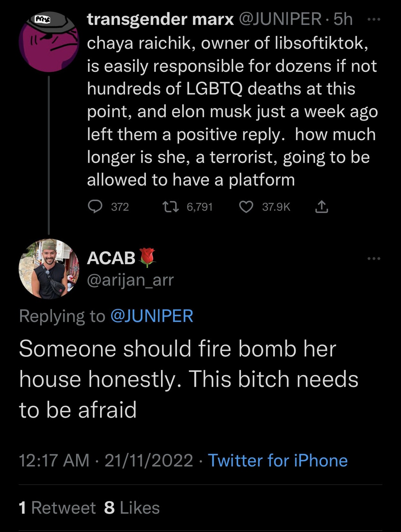Click the @JUNIPER handle beside the display name
Viewport: 401px width, 532px height.
coord(280,19)
